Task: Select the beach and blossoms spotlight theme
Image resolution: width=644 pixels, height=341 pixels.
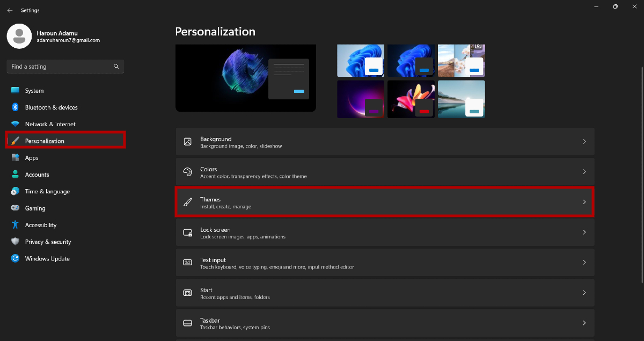Action: pos(462,61)
